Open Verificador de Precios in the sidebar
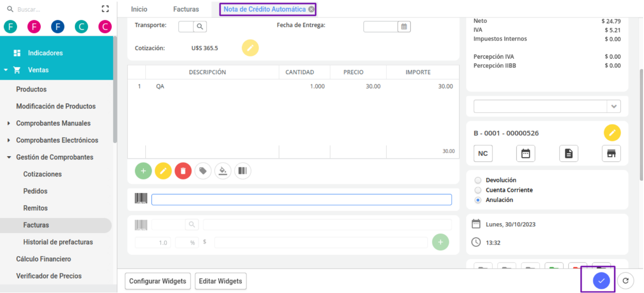 (49, 276)
